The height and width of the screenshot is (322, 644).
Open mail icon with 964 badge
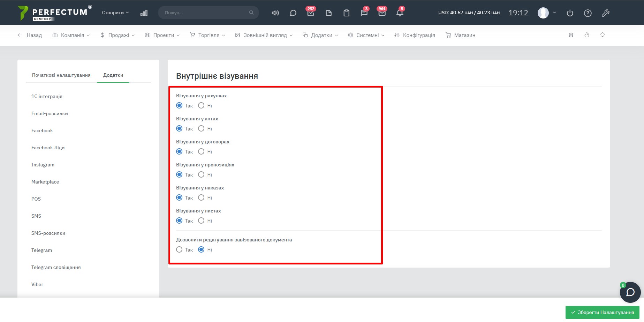tap(382, 13)
